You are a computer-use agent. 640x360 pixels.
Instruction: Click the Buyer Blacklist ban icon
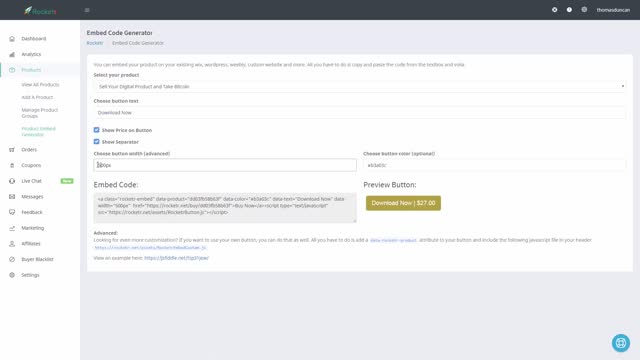tap(12, 259)
